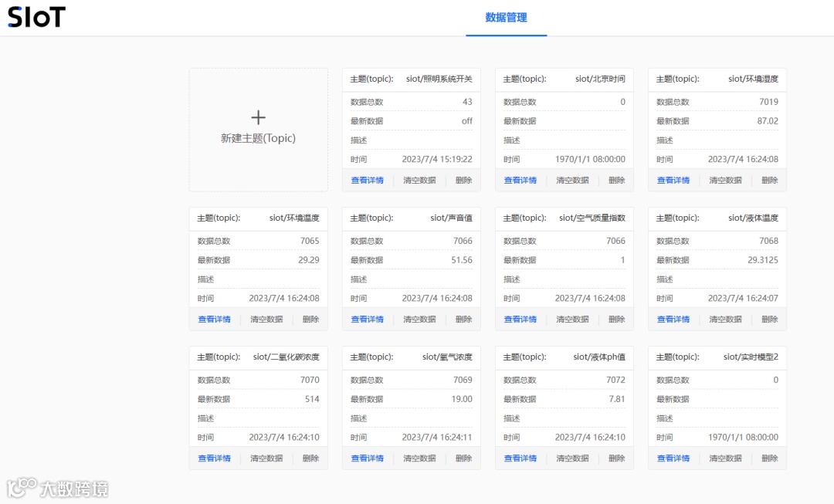Clear data for siot/照明系统开关

[x=419, y=181]
